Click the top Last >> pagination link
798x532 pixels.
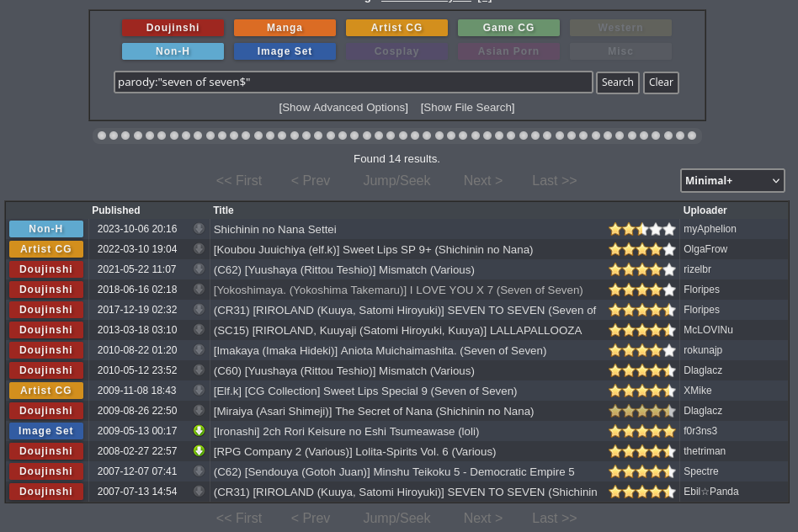[554, 180]
